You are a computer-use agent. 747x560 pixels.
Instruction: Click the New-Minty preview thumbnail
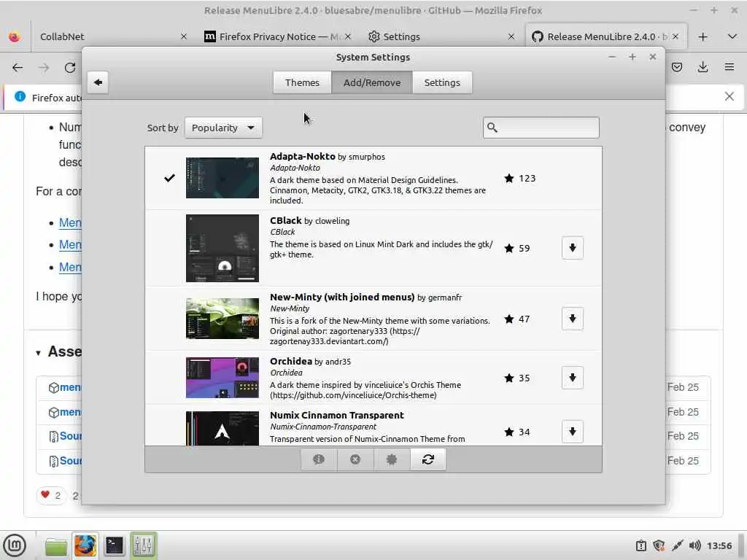coord(222,319)
